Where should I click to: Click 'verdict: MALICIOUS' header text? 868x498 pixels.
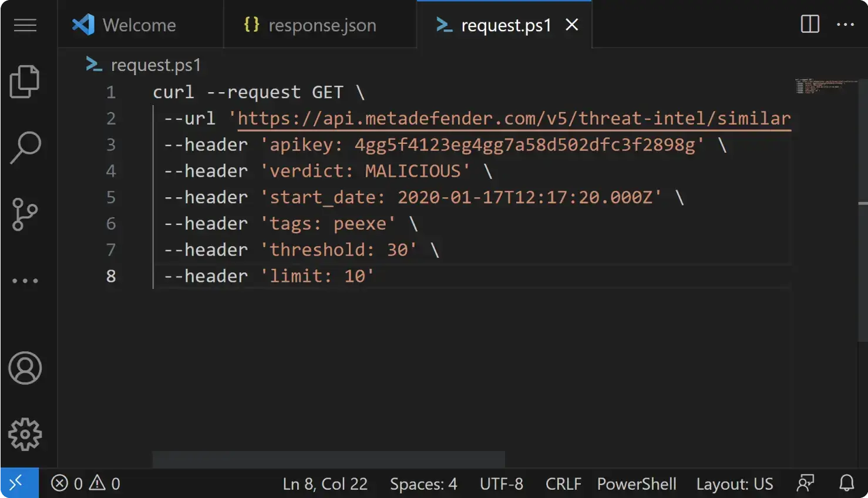pyautogui.click(x=365, y=171)
